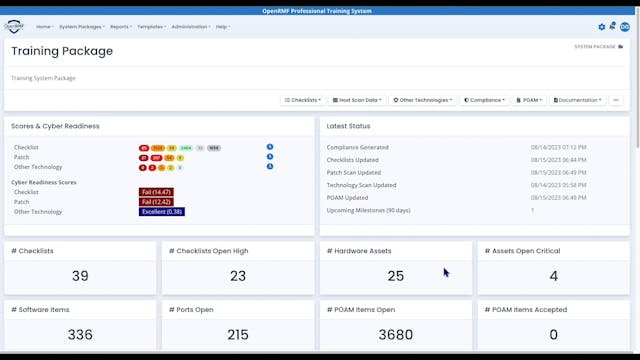Click the yellow badge in Patch scores
This screenshot has width=640, height=360.
click(x=180, y=158)
